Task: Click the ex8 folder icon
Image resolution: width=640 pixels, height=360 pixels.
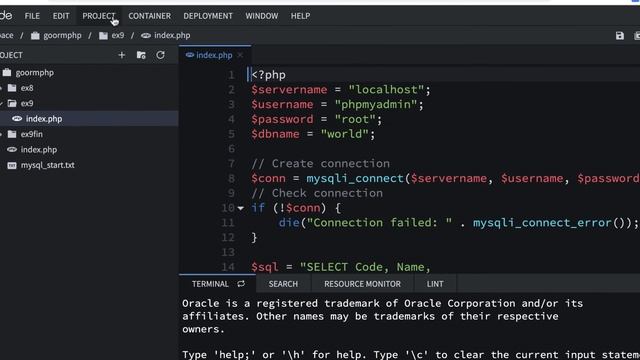Action: [12, 88]
